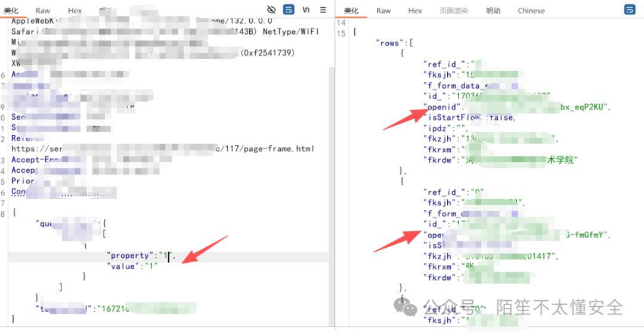Open the 明动 tab in response panel
The height and width of the screenshot is (333, 644).
click(x=493, y=11)
